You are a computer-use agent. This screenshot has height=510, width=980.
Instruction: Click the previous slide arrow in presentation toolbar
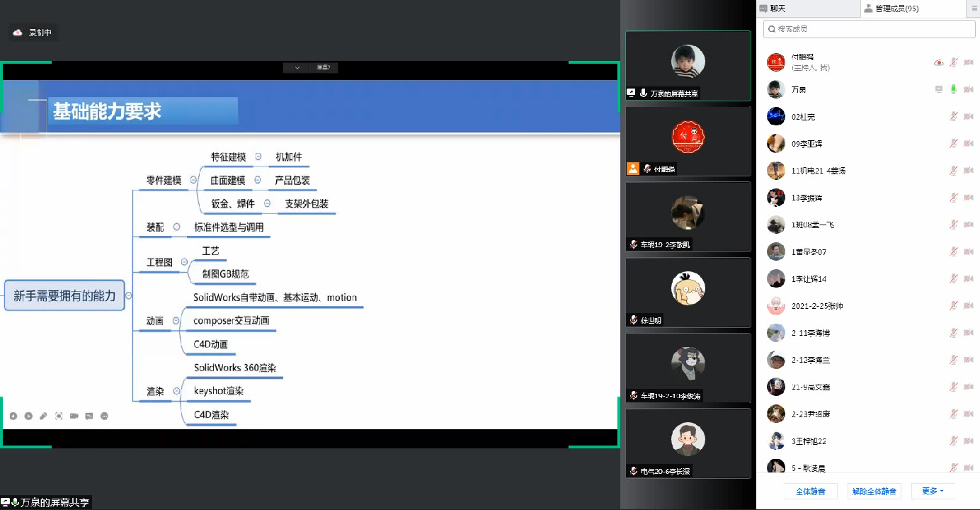pos(13,416)
